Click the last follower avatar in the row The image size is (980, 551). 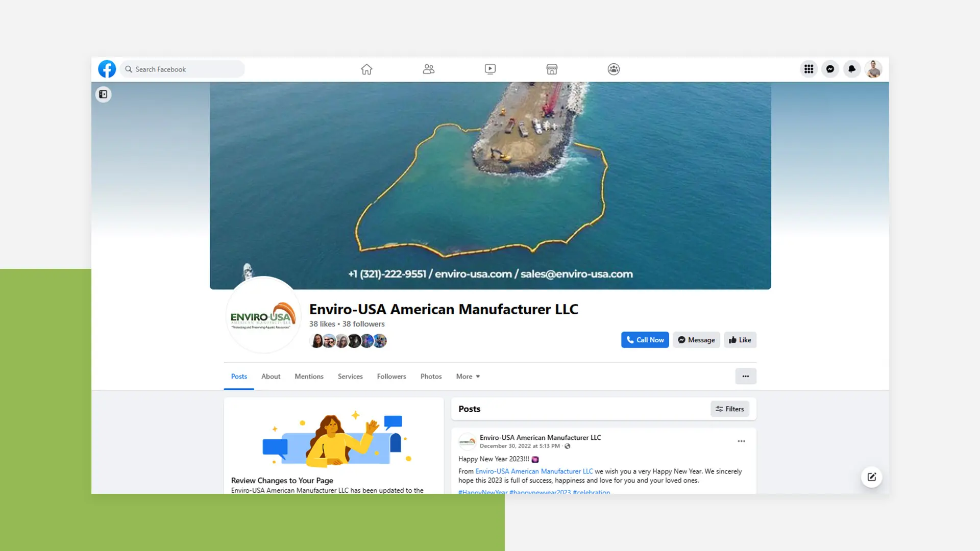pyautogui.click(x=380, y=341)
